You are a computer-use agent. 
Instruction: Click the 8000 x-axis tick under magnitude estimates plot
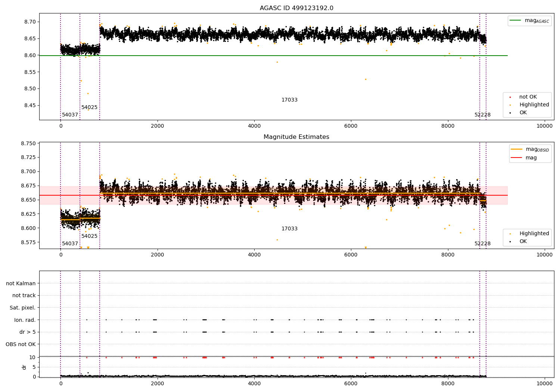click(448, 255)
